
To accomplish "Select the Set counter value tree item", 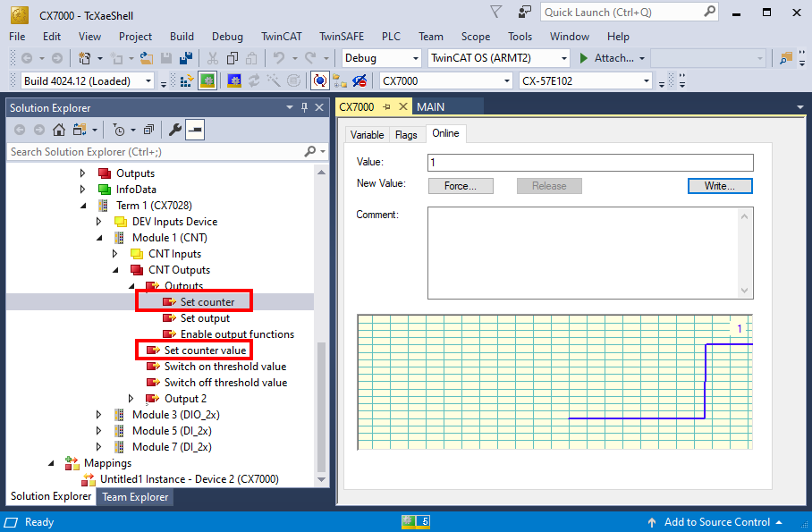I will [x=205, y=350].
